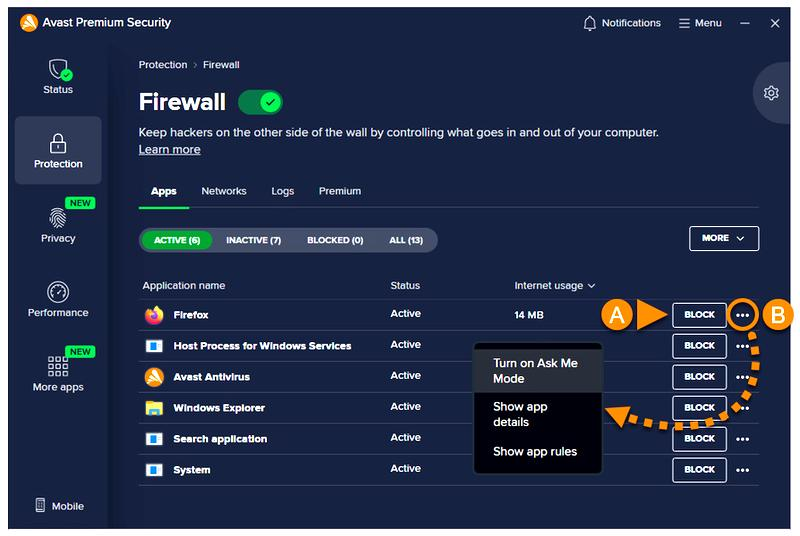
Task: Open the hamburger Menu
Action: [700, 23]
